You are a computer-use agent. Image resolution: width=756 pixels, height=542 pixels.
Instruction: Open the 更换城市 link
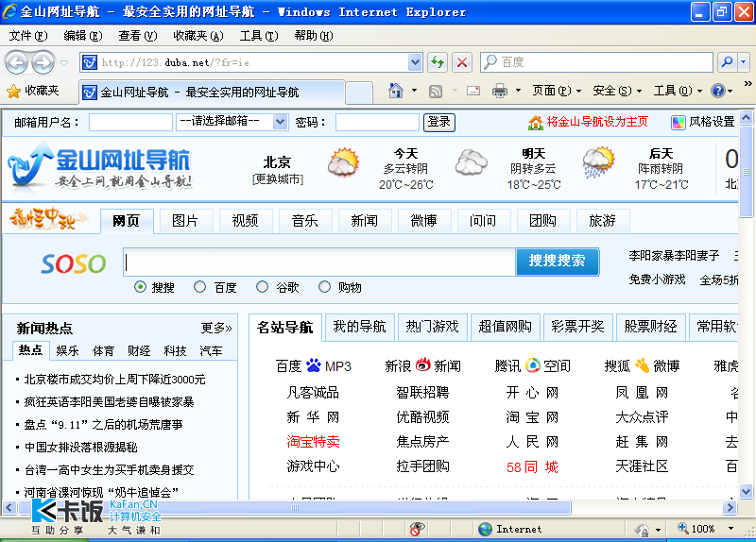[277, 179]
